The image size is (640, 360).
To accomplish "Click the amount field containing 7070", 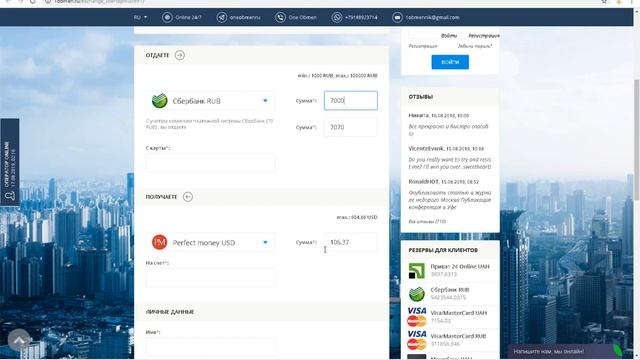I will tap(351, 127).
